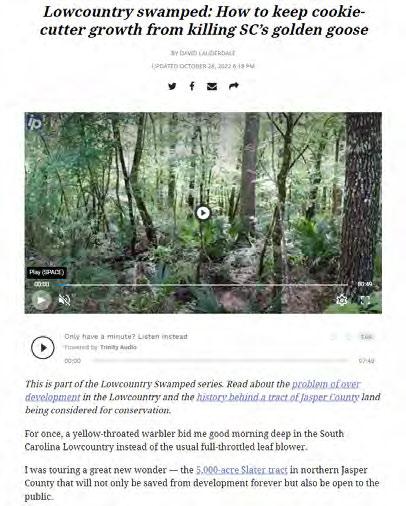Click the video progress bar
Screen dimensions: 406x506
[202, 285]
